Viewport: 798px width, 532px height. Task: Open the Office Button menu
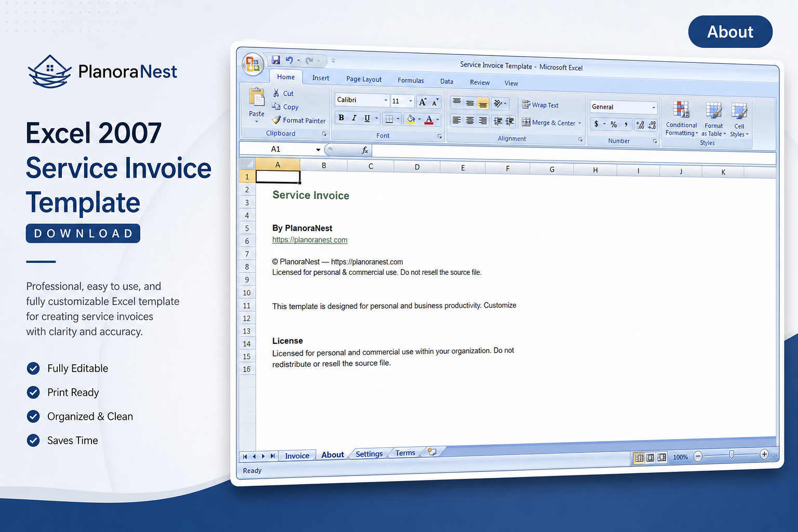coord(253,64)
